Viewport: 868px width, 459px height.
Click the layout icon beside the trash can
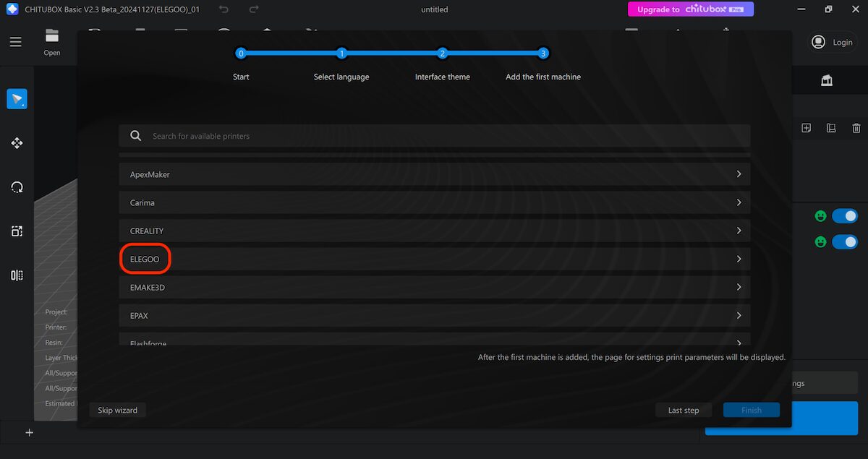tap(831, 128)
